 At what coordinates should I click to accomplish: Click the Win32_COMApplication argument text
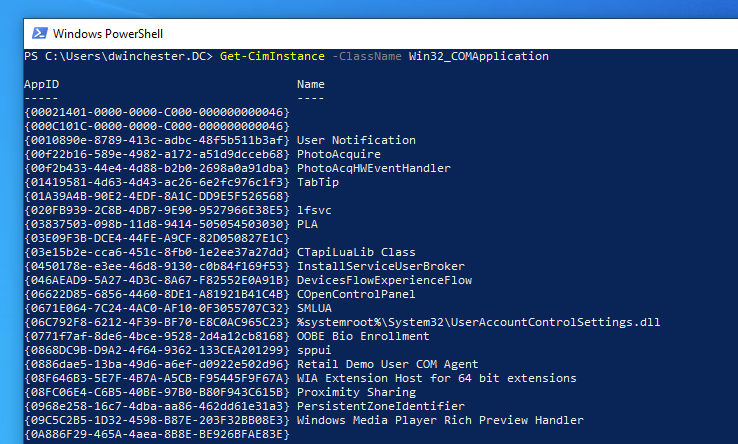(x=479, y=57)
